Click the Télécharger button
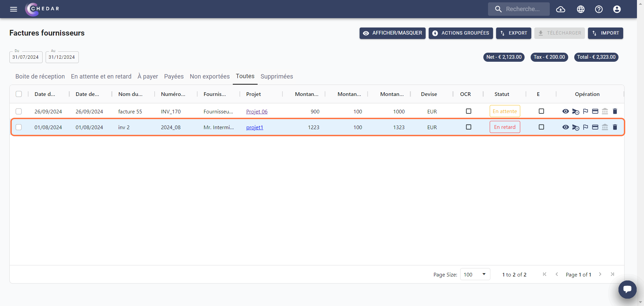Image resolution: width=644 pixels, height=306 pixels. click(559, 33)
